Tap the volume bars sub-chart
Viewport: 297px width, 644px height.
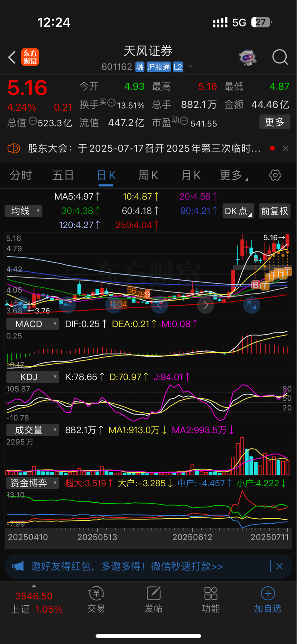[x=148, y=456]
